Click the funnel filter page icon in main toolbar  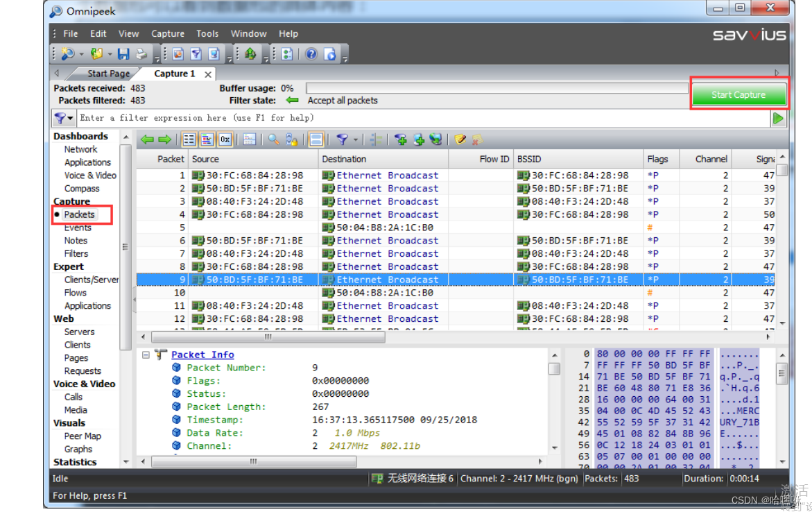click(x=196, y=54)
